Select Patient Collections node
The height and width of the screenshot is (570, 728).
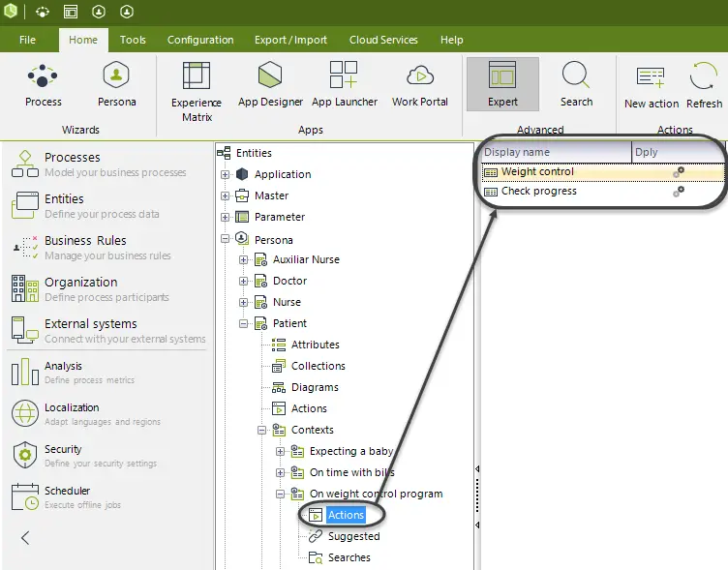point(318,366)
